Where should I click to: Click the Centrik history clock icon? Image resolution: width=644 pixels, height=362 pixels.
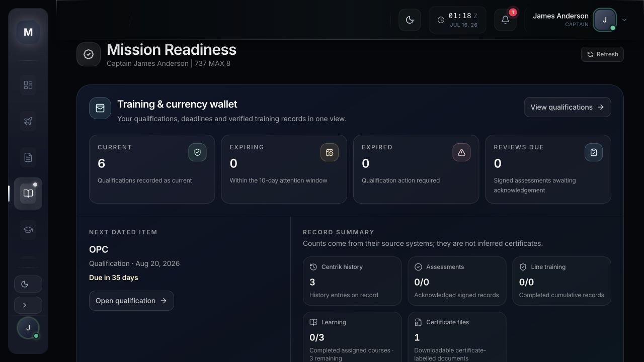(313, 267)
